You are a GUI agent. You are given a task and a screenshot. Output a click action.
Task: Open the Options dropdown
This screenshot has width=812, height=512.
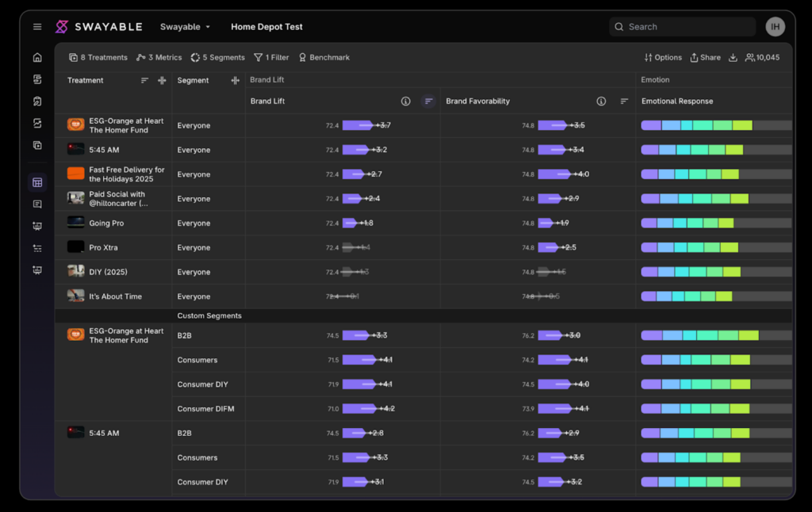pos(663,58)
